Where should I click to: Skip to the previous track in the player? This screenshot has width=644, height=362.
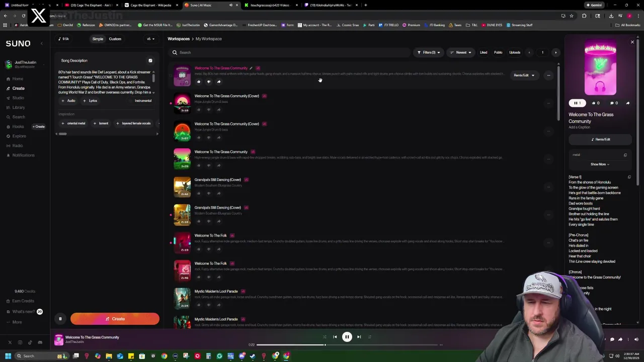pyautogui.click(x=335, y=337)
